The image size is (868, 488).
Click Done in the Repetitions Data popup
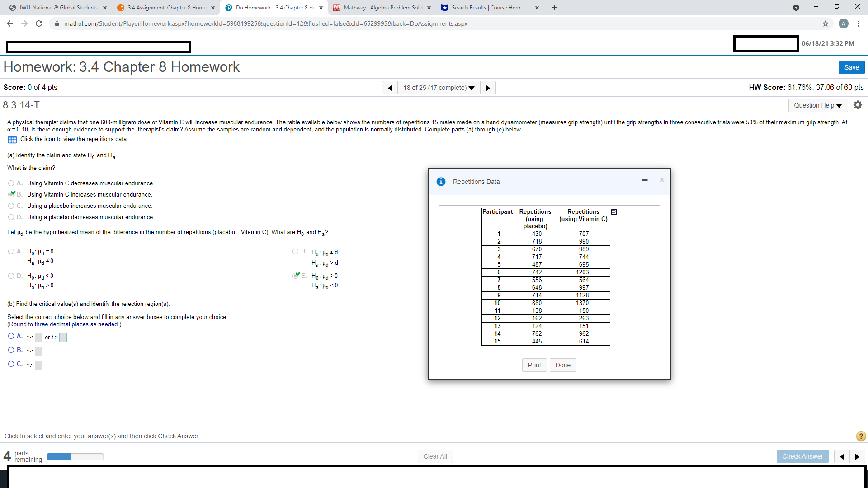coord(563,365)
